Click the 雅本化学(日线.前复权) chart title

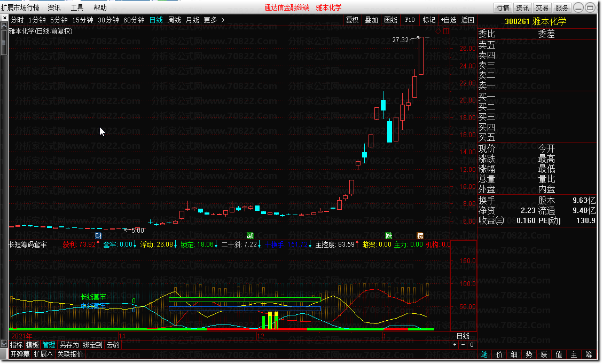pyautogui.click(x=41, y=31)
